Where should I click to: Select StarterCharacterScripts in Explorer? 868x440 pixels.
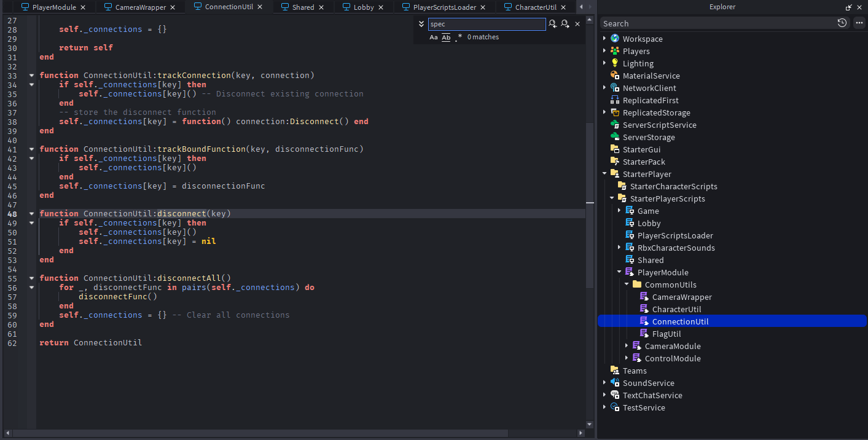point(674,186)
